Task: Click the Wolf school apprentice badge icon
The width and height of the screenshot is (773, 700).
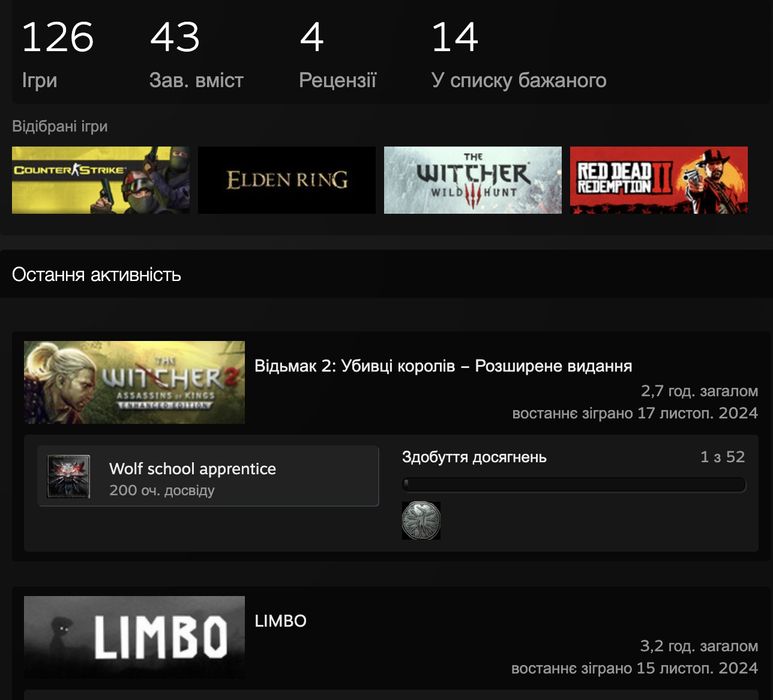Action: pyautogui.click(x=69, y=476)
